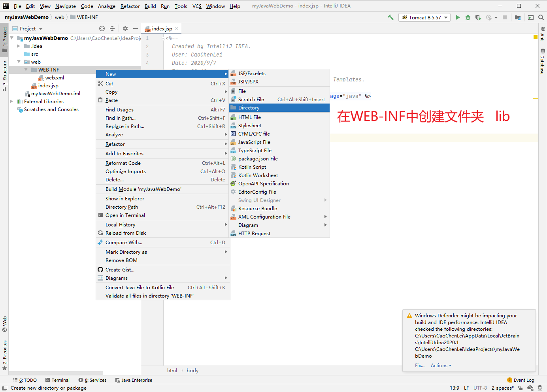The image size is (547, 392).
Task: Expand Local History submenu
Action: (x=163, y=225)
